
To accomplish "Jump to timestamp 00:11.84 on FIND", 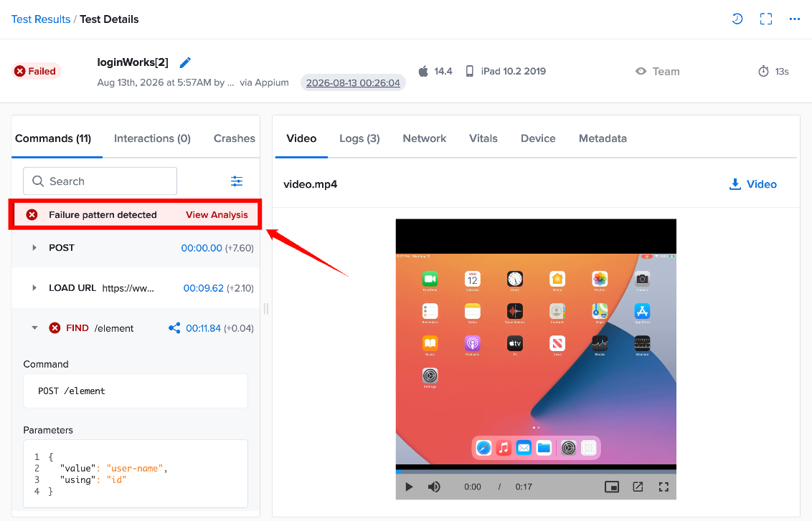I will (x=204, y=328).
